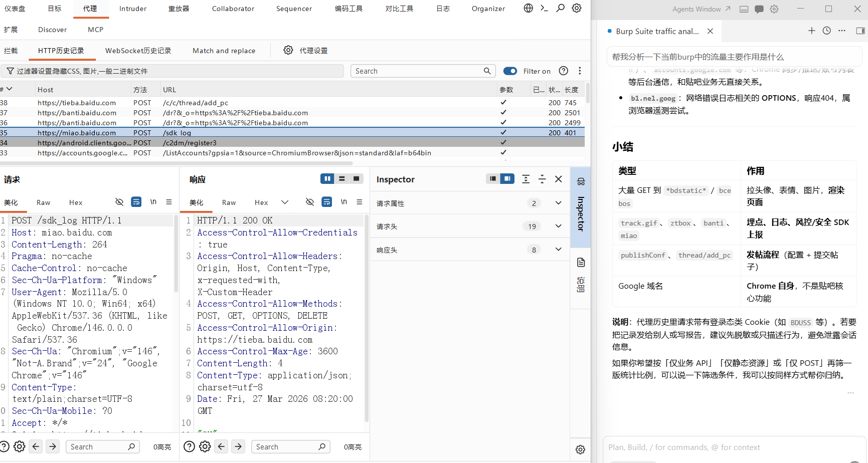Open chat history clock icon
The image size is (868, 463).
[827, 31]
